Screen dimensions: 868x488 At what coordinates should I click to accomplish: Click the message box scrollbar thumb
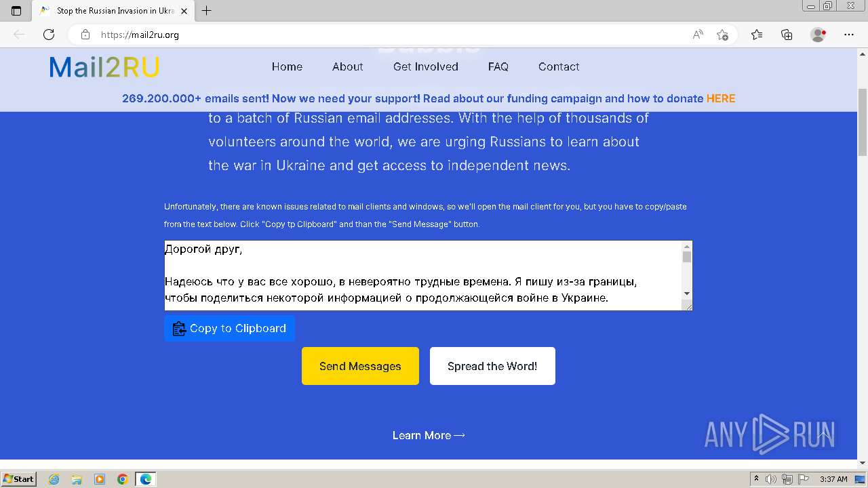pyautogui.click(x=687, y=257)
